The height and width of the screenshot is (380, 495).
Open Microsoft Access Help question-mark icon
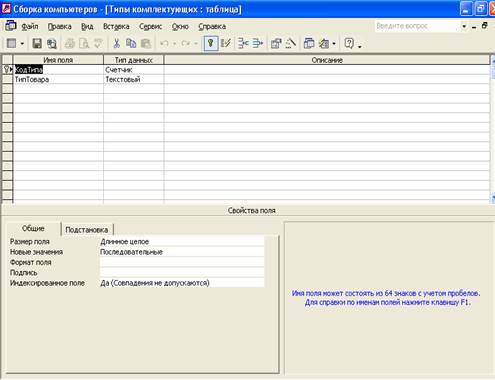(x=349, y=43)
